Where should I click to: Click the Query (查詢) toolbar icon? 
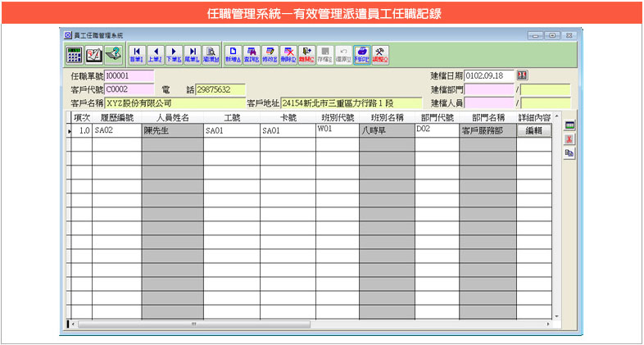click(252, 55)
